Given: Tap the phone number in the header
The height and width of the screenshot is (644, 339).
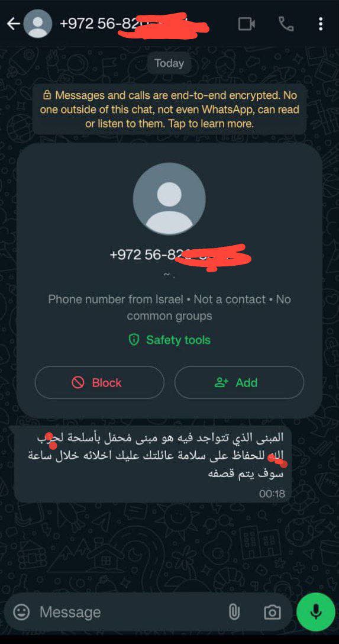Looking at the screenshot, I should click(134, 24).
